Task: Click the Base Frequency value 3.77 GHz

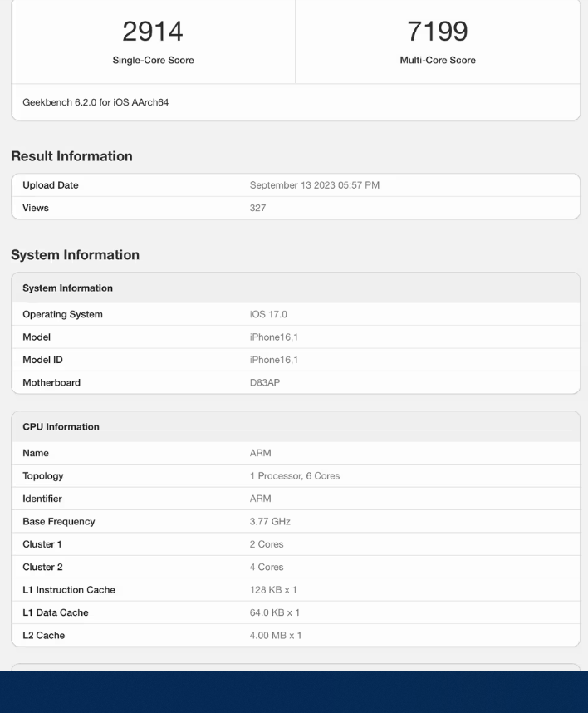Action: [x=270, y=522]
